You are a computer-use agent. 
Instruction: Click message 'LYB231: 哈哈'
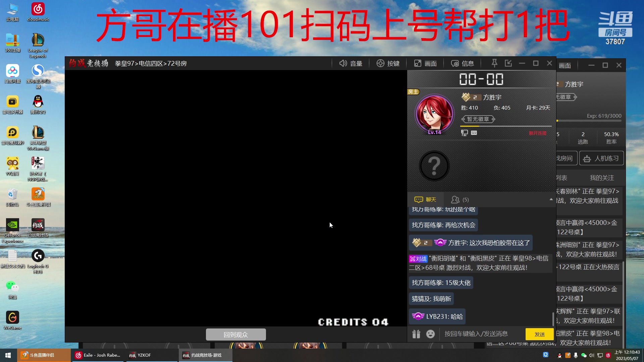click(437, 316)
